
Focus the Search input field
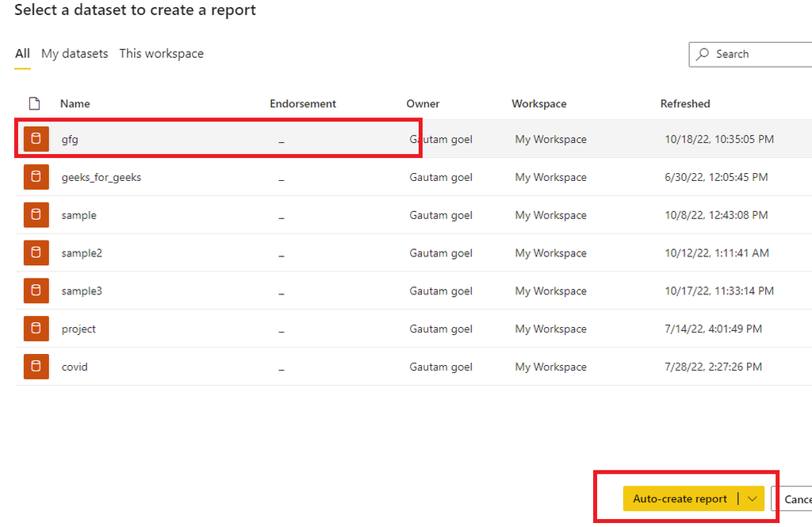pos(750,55)
